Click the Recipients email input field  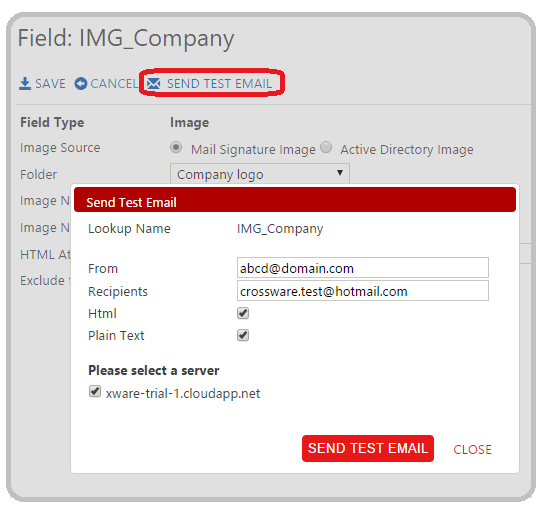click(x=363, y=291)
